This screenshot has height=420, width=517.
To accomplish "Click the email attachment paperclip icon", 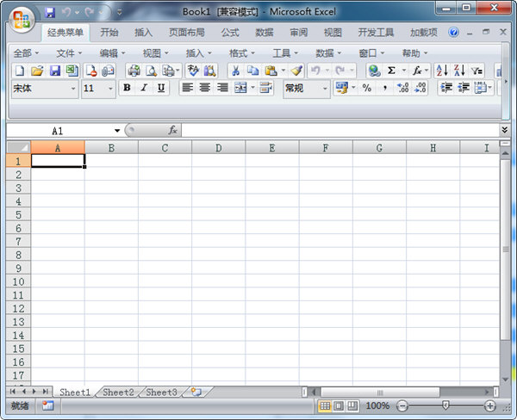I will pos(108,71).
